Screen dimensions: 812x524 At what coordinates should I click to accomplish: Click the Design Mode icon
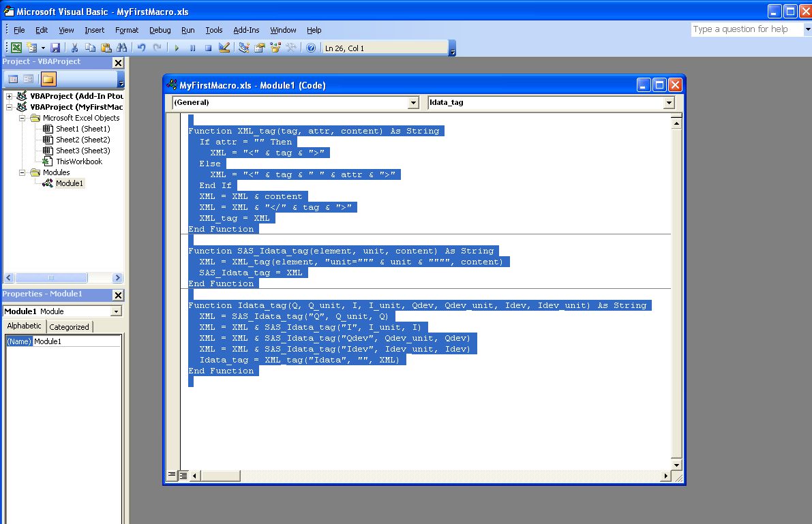pyautogui.click(x=224, y=48)
